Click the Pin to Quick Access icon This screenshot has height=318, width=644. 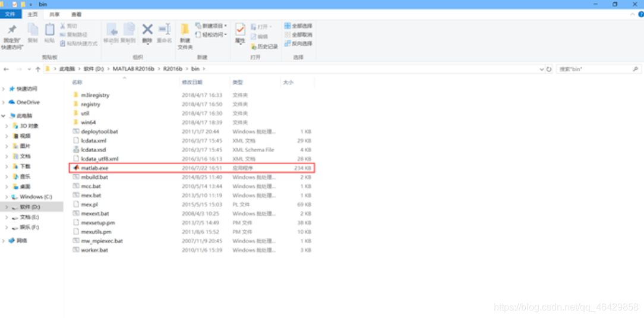[x=12, y=29]
